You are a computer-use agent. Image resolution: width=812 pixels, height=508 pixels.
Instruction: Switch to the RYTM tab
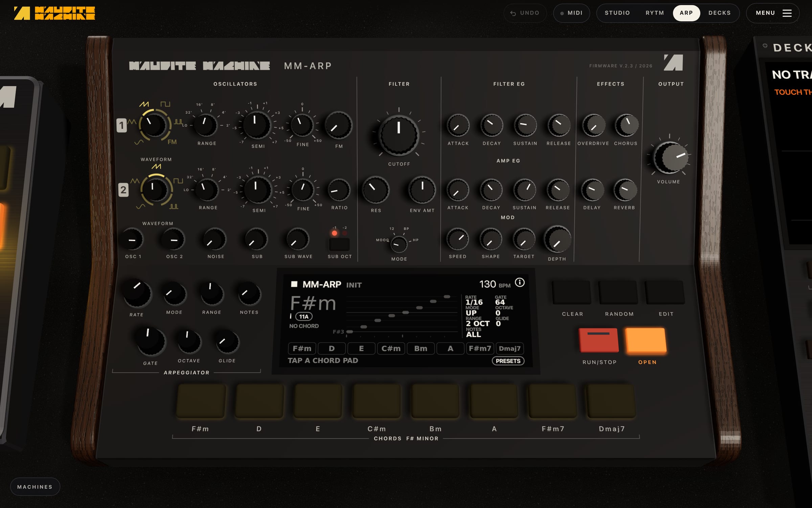pos(655,13)
